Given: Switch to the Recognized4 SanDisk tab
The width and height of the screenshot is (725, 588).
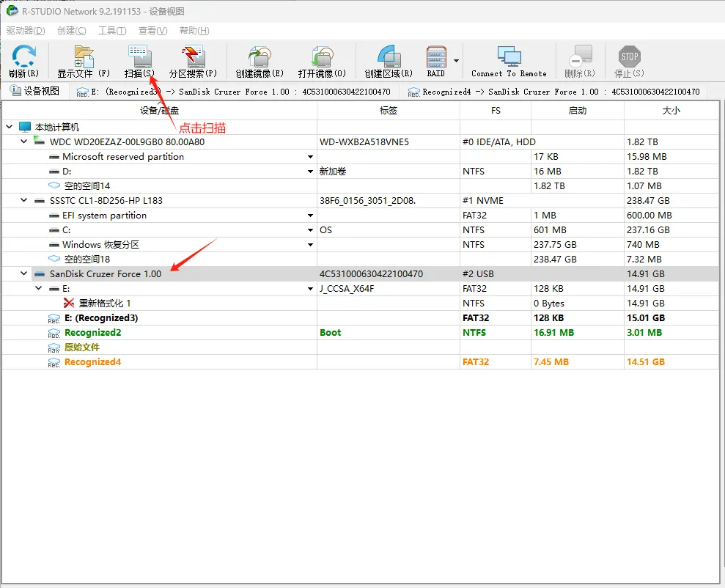Looking at the screenshot, I should tap(554, 92).
